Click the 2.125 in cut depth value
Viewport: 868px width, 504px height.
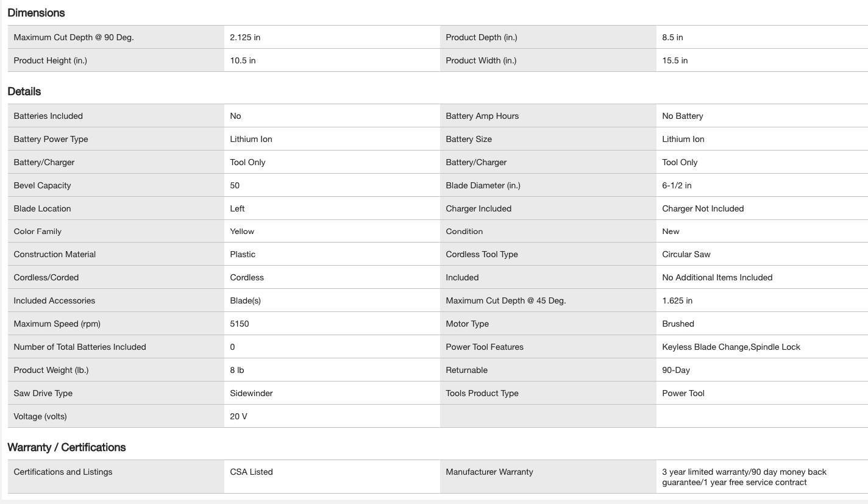(245, 37)
